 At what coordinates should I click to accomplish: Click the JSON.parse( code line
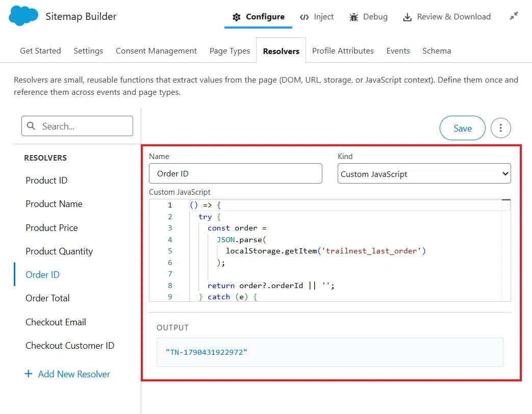click(x=242, y=240)
